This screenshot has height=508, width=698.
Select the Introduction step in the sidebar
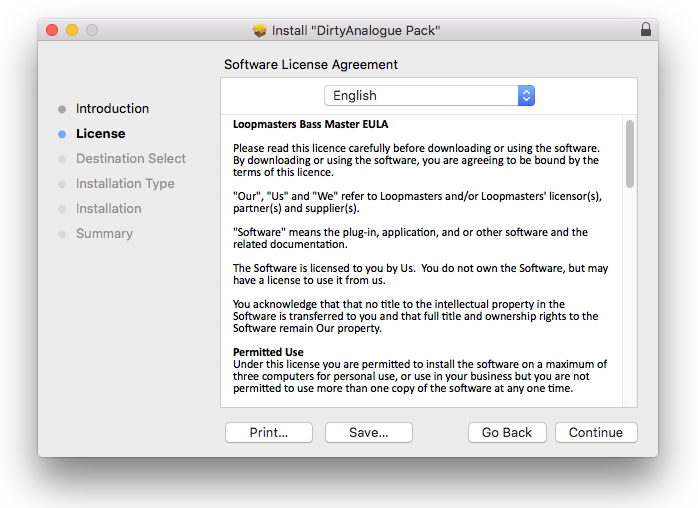click(x=112, y=109)
